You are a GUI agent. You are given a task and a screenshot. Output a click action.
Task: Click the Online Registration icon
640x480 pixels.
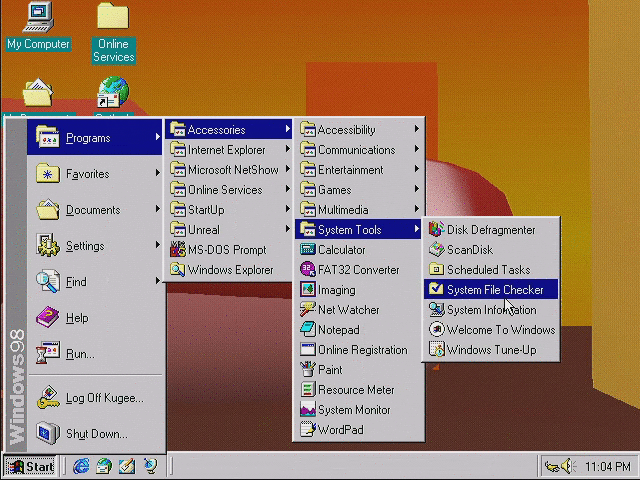(307, 349)
